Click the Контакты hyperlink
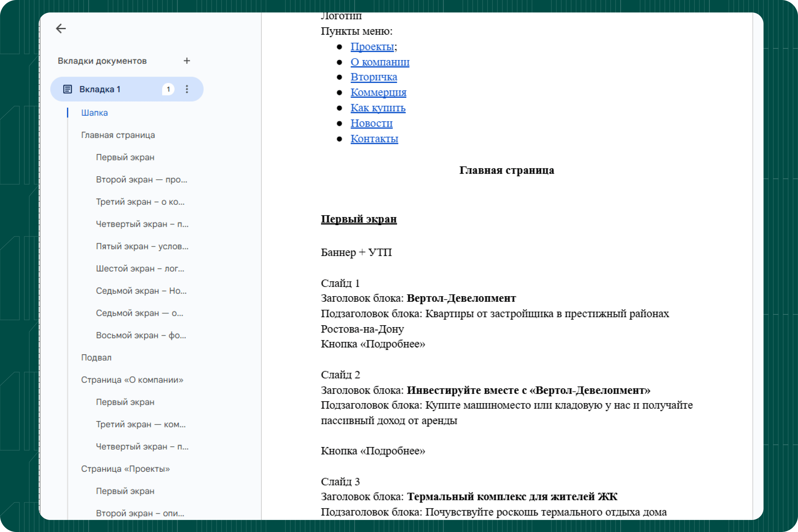798x532 pixels. [374, 139]
